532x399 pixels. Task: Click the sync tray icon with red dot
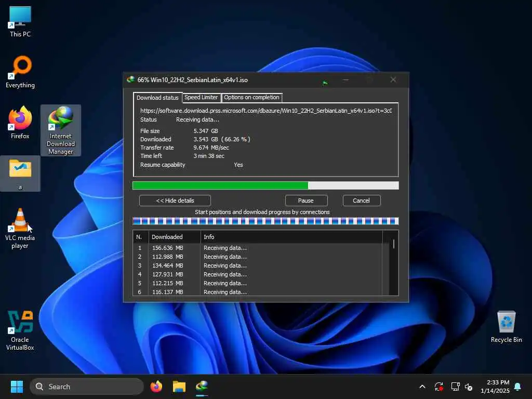tap(438, 387)
